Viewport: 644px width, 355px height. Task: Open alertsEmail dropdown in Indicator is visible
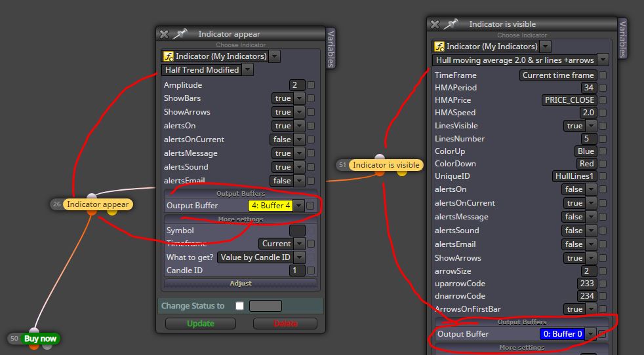point(591,244)
